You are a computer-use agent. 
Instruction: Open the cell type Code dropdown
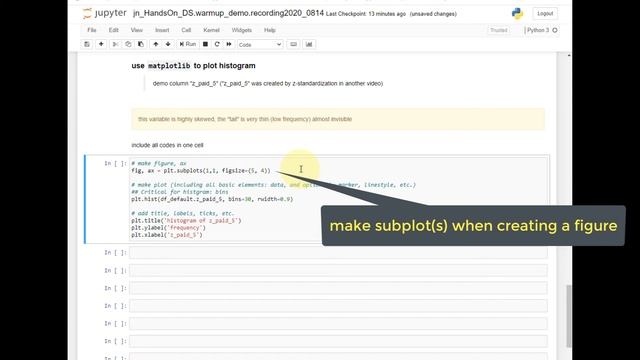(260, 44)
